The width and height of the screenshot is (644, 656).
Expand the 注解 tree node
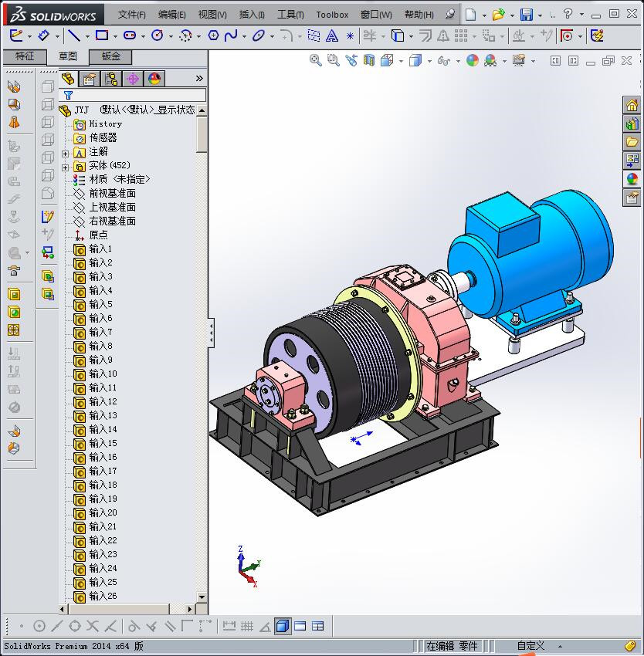pos(66,154)
